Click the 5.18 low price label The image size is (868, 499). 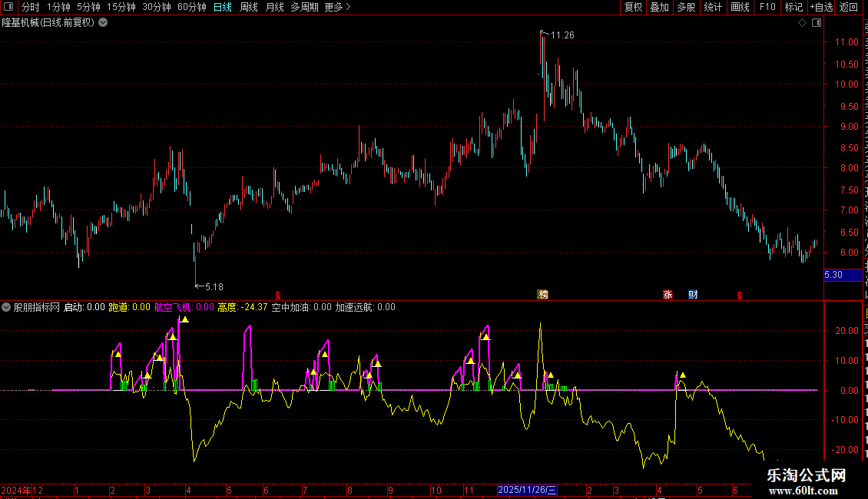click(x=214, y=286)
